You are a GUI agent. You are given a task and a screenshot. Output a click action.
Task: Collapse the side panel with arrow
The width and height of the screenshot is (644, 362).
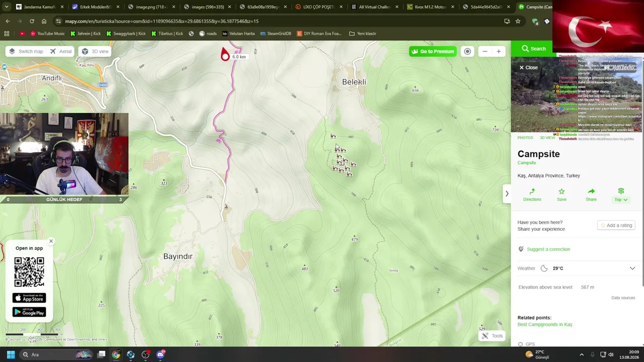(507, 194)
